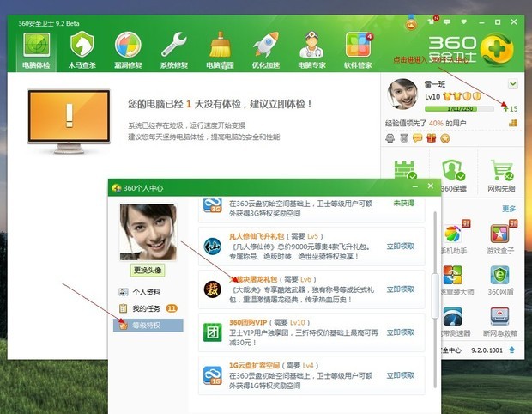
Task: Click the orange 11 badge beside 我的任务
Action: (172, 308)
